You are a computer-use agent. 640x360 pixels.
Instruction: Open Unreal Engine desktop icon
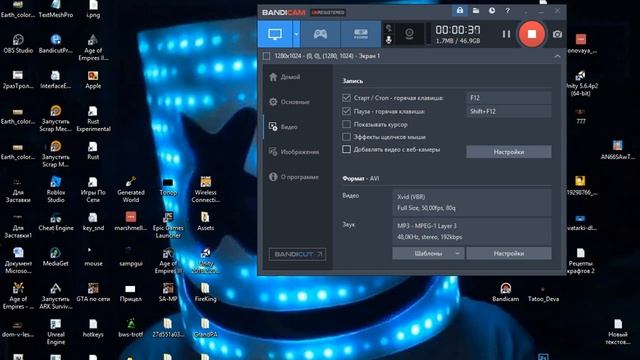56,332
